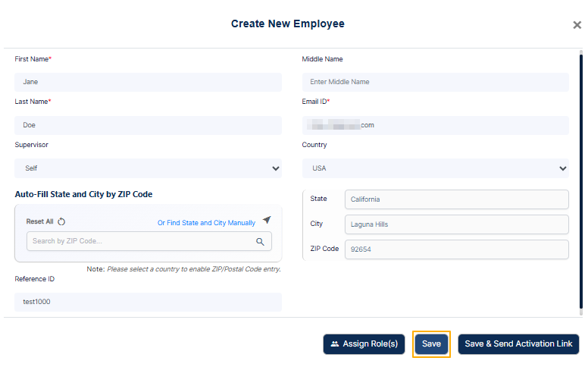The image size is (588, 367).
Task: Open the Country dropdown chevron
Action: 563,168
